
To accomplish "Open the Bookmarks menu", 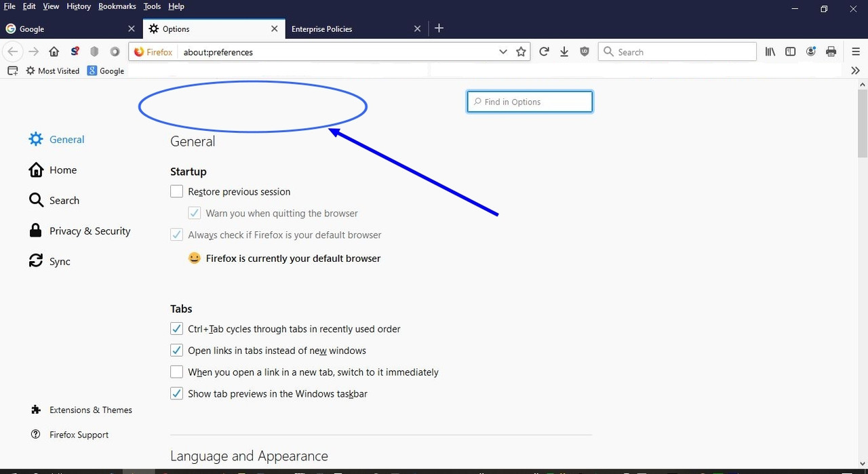I will coord(117,6).
